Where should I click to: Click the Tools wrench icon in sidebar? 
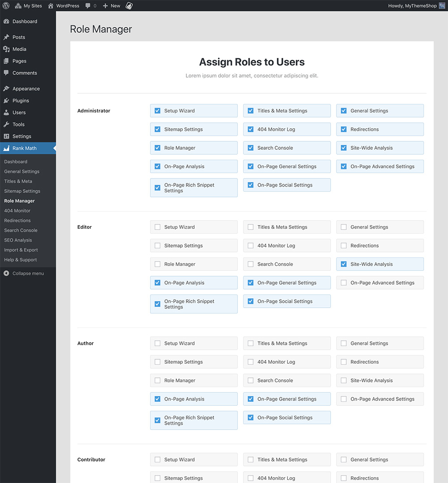[6, 124]
